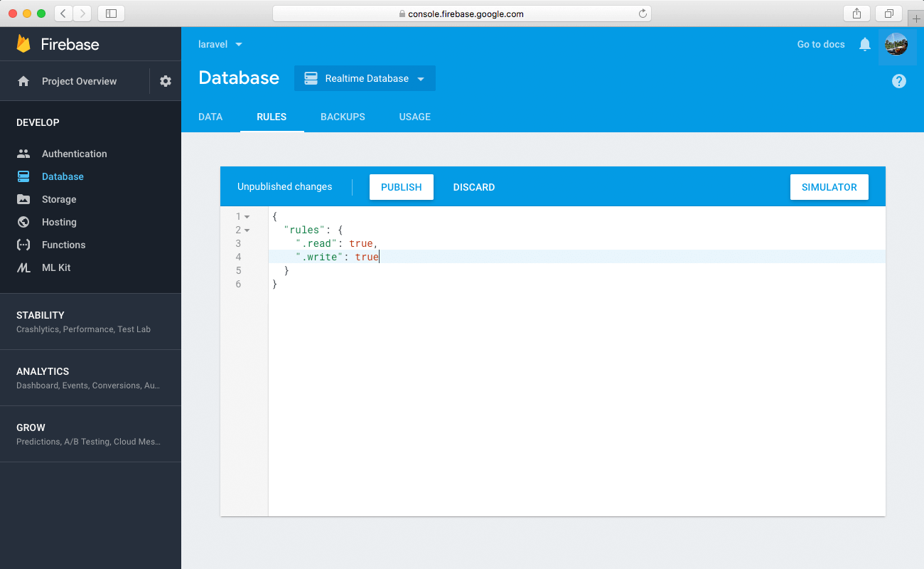
Task: Place cursor on the ".write" rule line
Action: click(x=577, y=257)
